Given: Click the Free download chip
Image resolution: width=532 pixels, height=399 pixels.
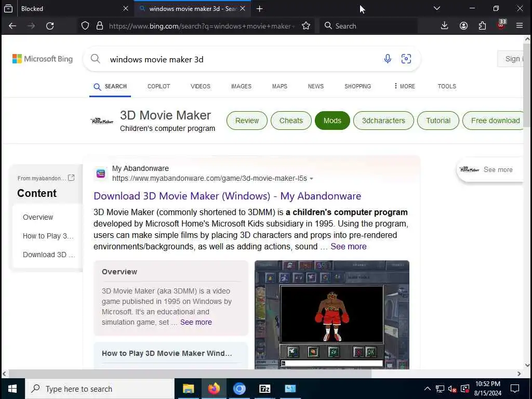Looking at the screenshot, I should click(x=493, y=121).
